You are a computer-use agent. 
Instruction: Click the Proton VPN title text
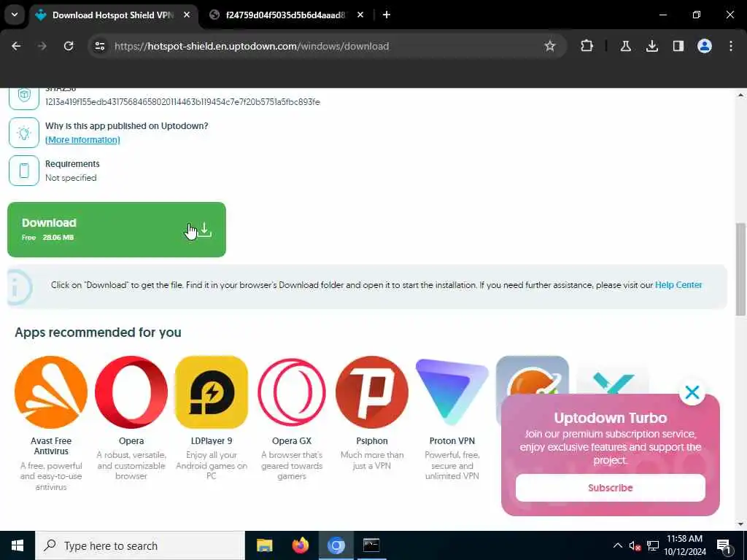pyautogui.click(x=452, y=441)
